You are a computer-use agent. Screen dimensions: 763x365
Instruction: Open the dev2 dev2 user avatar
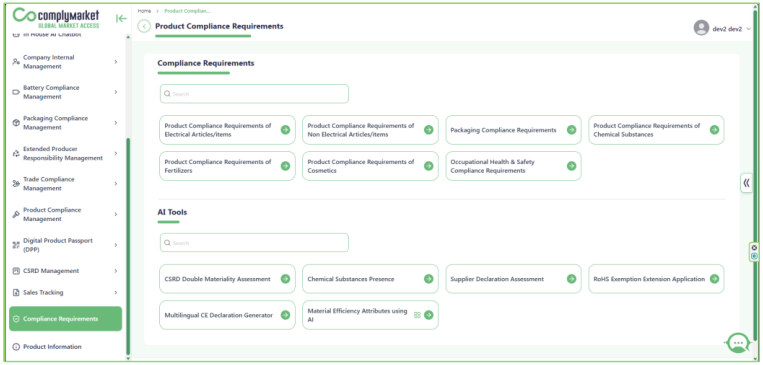click(x=701, y=28)
